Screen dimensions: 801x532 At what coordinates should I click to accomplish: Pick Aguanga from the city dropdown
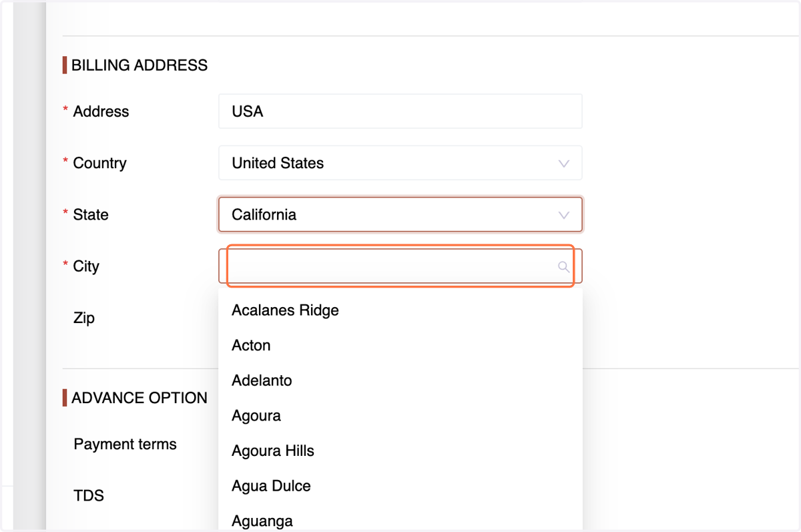[400, 518]
